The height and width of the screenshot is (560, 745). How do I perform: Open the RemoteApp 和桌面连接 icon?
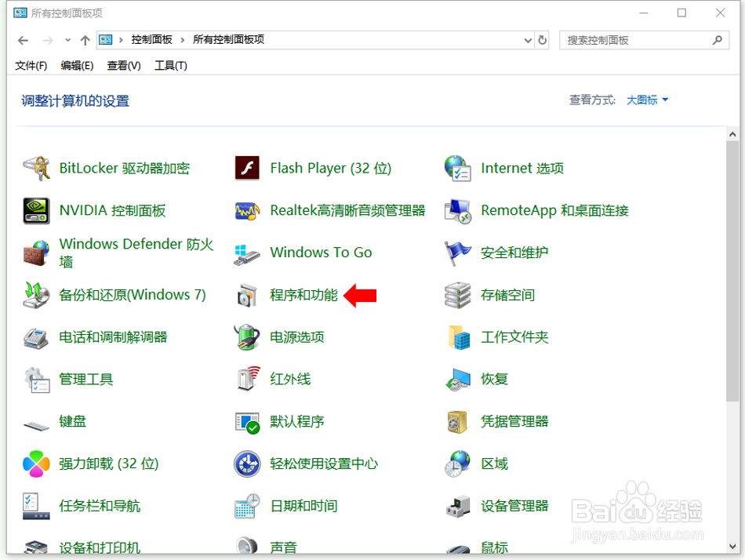point(457,211)
